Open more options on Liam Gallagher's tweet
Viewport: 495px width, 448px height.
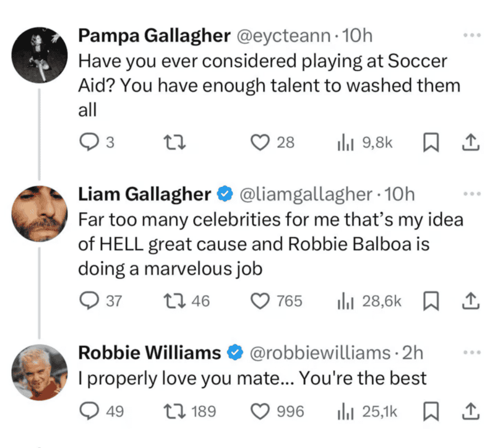(x=471, y=194)
